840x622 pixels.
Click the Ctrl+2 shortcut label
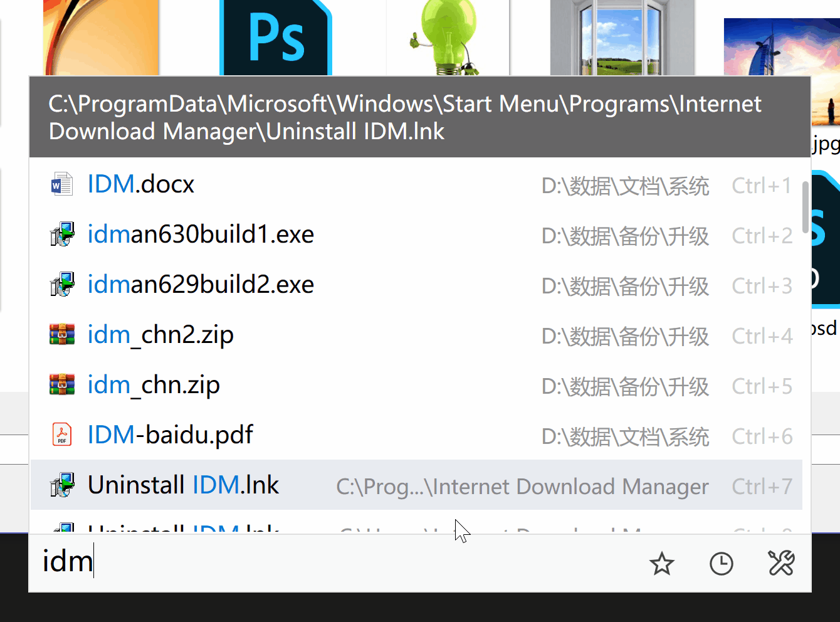[x=762, y=236]
